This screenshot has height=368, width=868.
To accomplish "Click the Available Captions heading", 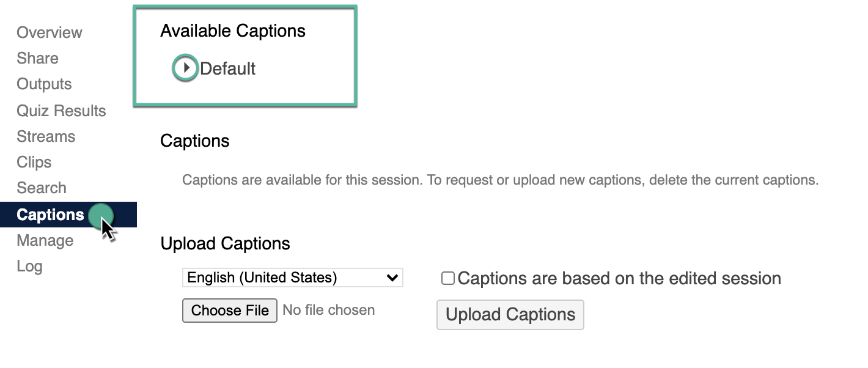I will [233, 31].
